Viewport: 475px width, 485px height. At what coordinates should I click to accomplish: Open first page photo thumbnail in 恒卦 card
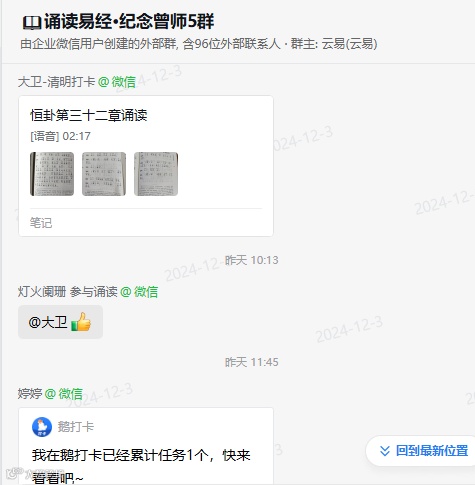point(52,174)
